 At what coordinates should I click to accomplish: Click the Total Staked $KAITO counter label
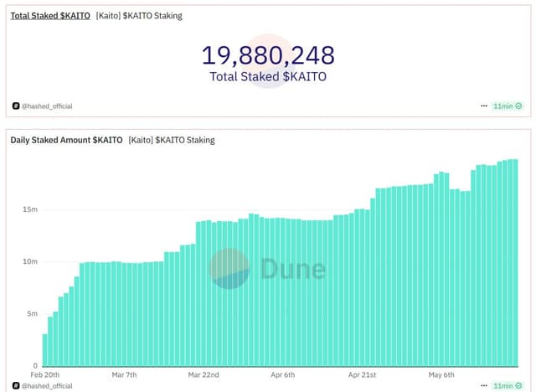click(268, 76)
